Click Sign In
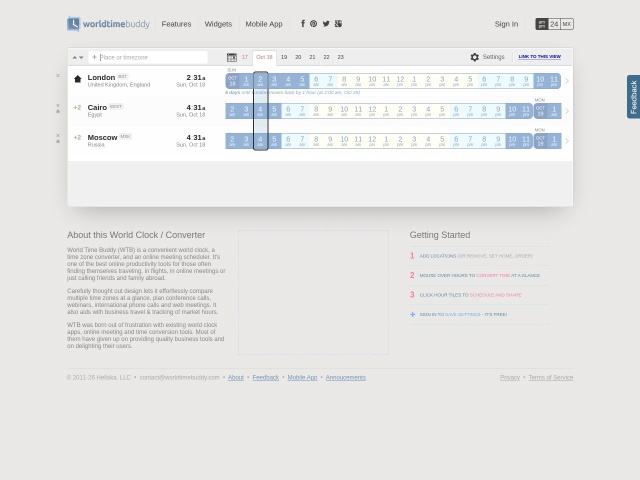640x480 pixels. click(x=506, y=24)
